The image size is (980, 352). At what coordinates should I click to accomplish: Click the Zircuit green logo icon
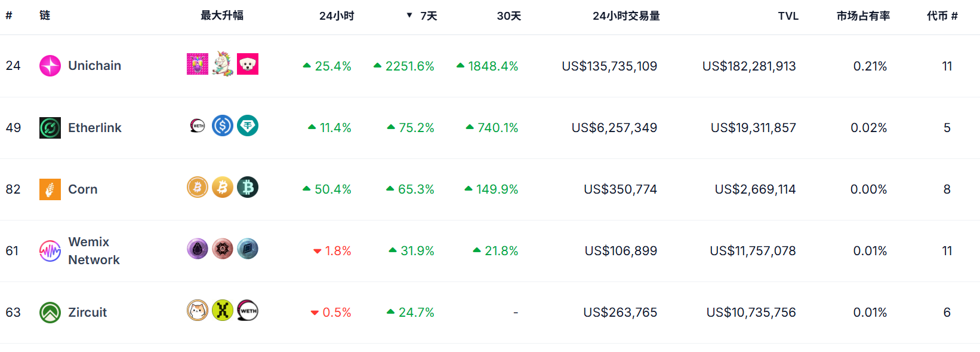point(50,313)
